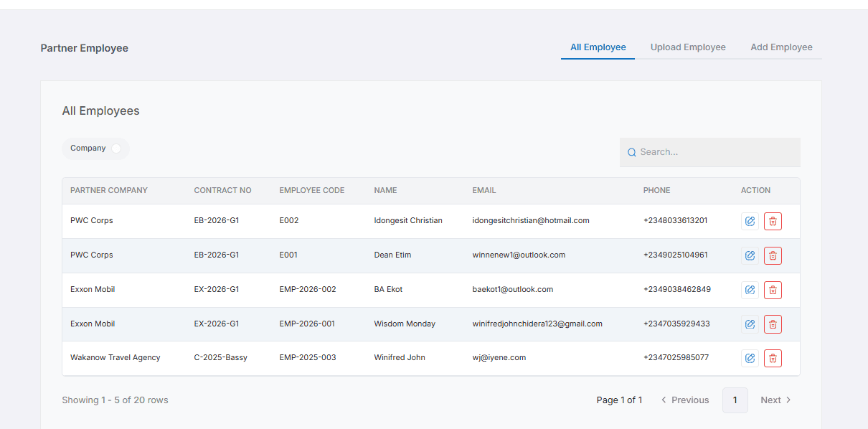
Task: Delete the BA Ekot employee row
Action: pos(773,290)
